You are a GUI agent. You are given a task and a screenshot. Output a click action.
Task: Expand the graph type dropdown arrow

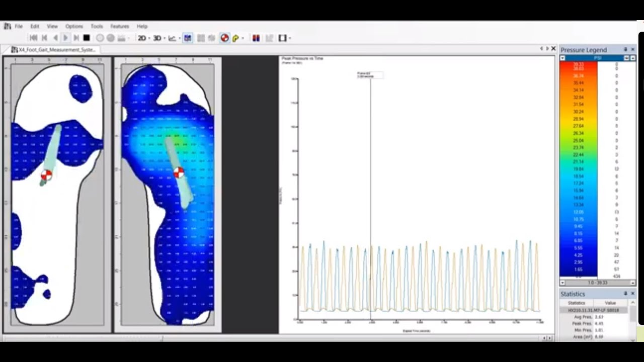[x=179, y=38]
